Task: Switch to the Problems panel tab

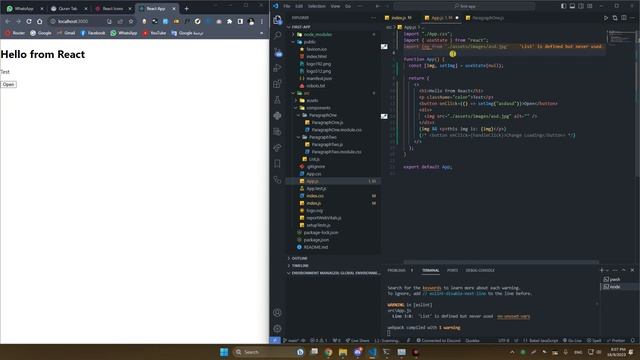Action: pyautogui.click(x=400, y=270)
